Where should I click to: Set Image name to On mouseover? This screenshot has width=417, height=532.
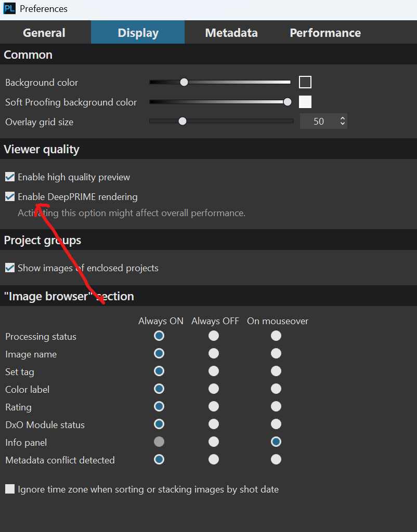[276, 354]
